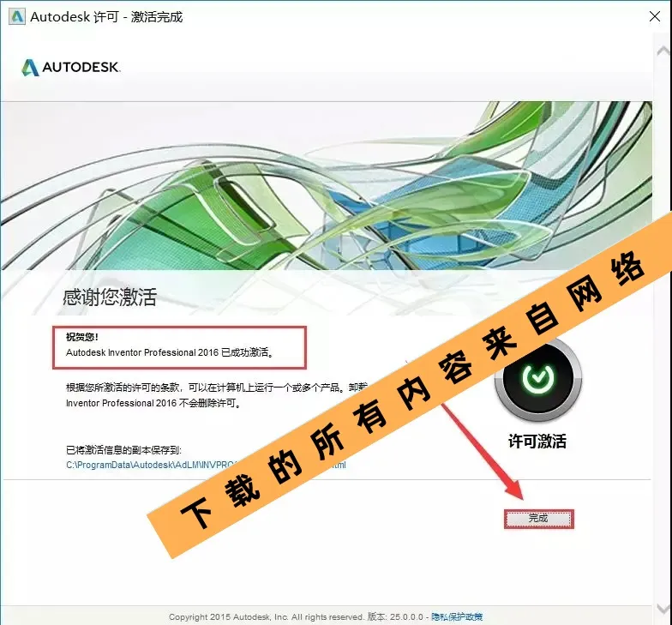This screenshot has width=672, height=625.
Task: Select the 感谢您激活 heading text
Action: pos(110,297)
